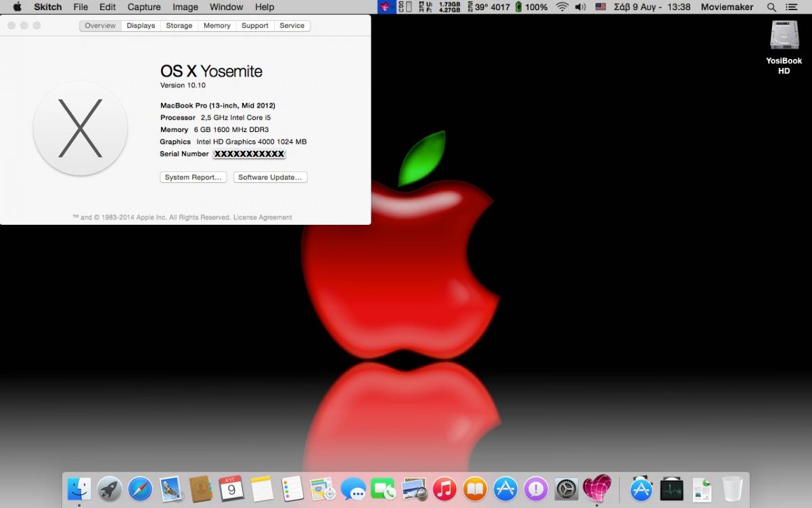Open iBooks from the Dock
This screenshot has width=812, height=508.
pyautogui.click(x=475, y=488)
